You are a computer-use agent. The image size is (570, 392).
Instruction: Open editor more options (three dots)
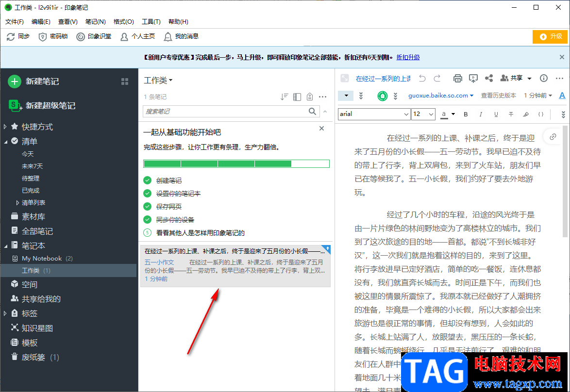[559, 78]
